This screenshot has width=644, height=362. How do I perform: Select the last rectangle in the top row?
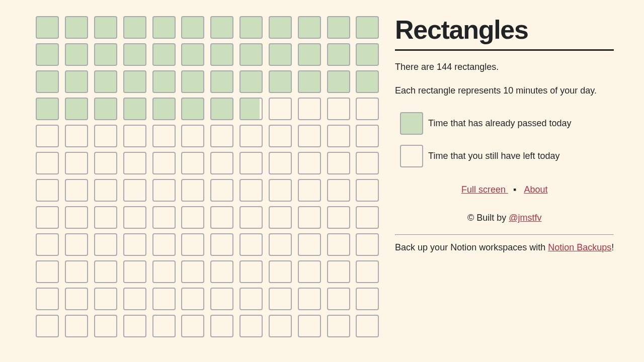(367, 27)
